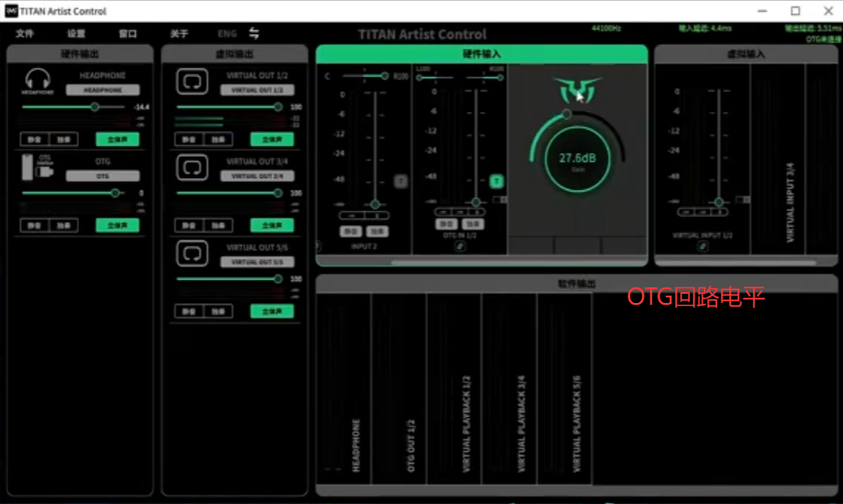Open the gray OTG output selector box
Image resolution: width=843 pixels, height=504 pixels.
click(x=103, y=175)
